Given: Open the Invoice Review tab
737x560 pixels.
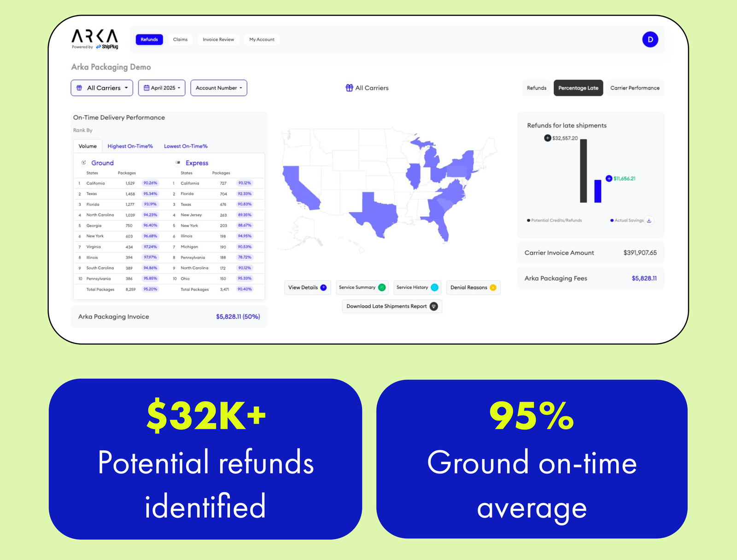Looking at the screenshot, I should click(x=218, y=40).
